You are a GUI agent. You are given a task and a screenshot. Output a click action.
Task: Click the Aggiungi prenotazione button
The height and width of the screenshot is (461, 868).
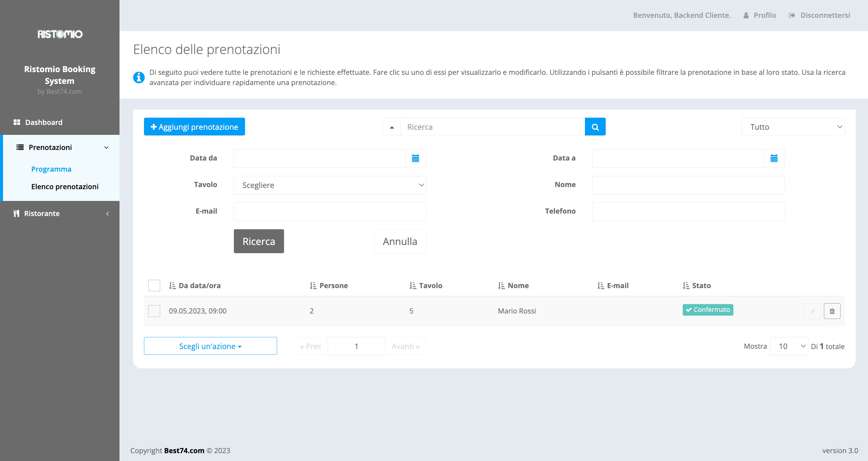coord(194,127)
